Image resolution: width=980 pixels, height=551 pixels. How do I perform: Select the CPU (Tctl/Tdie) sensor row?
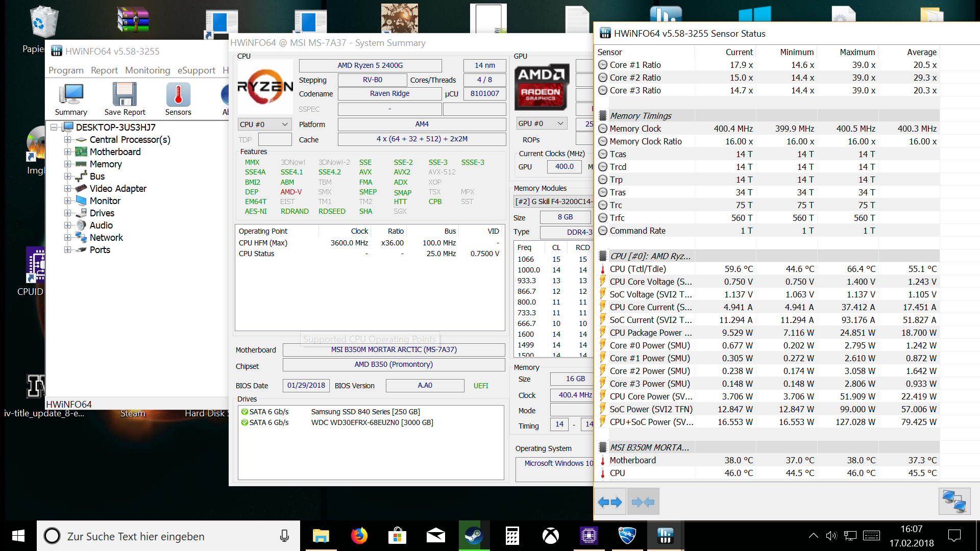tap(638, 269)
